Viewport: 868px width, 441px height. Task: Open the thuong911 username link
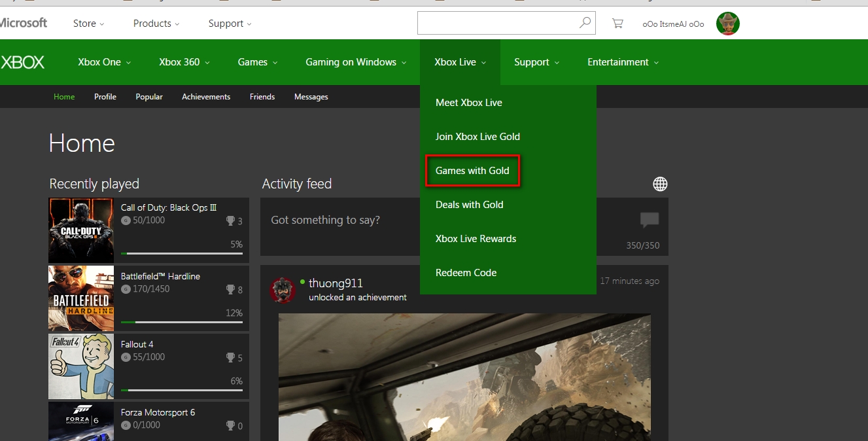click(x=336, y=283)
